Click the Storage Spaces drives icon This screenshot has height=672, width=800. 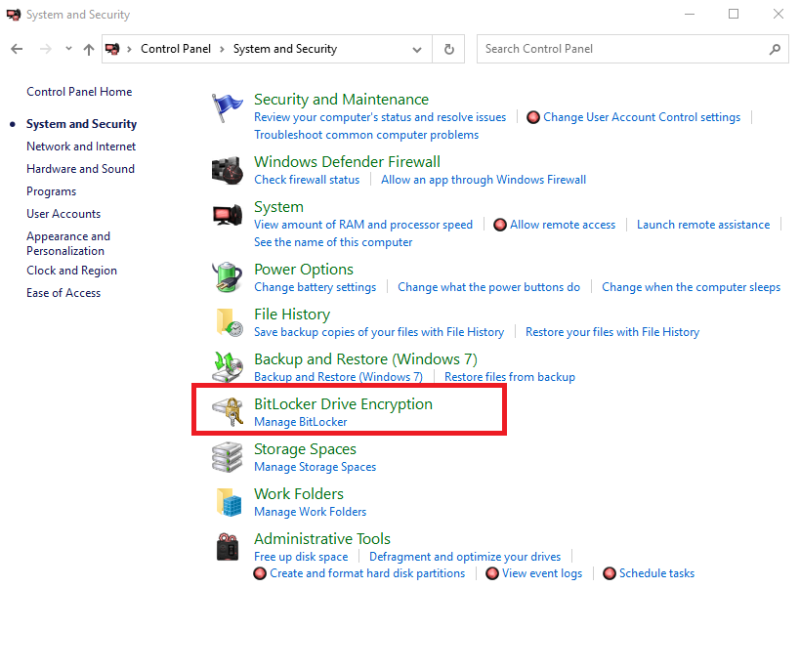(x=228, y=457)
